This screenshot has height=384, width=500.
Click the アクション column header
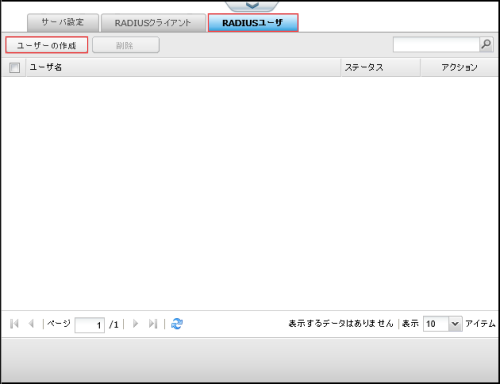point(459,68)
